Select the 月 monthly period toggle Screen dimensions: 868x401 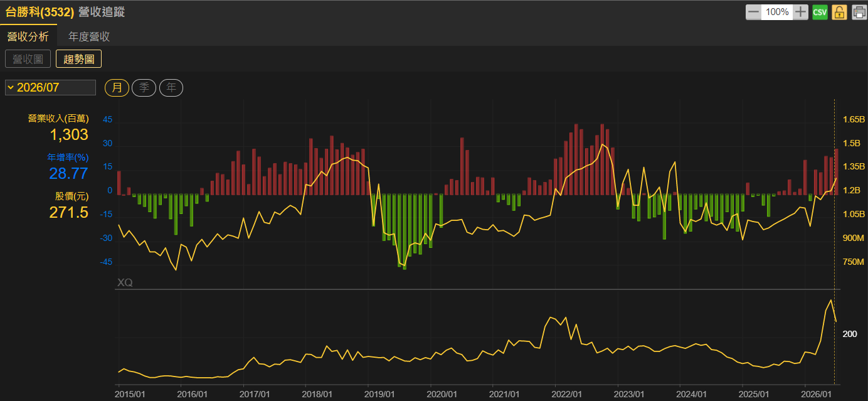pos(117,87)
